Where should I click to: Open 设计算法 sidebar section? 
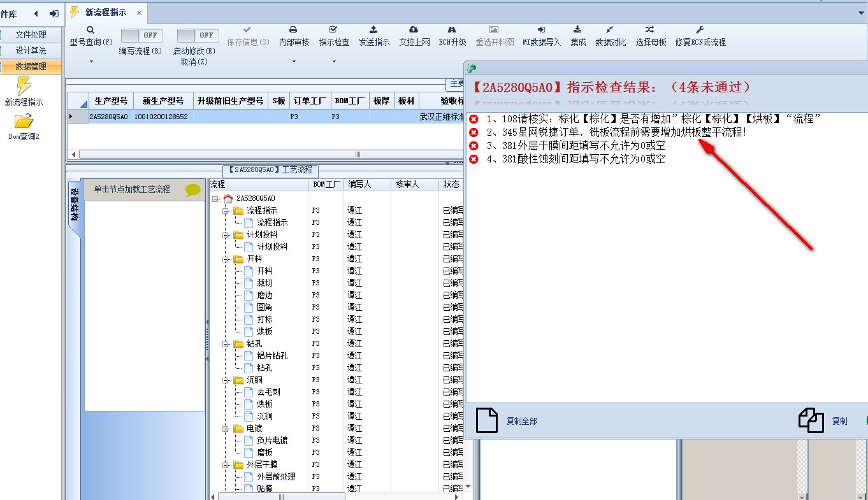31,50
